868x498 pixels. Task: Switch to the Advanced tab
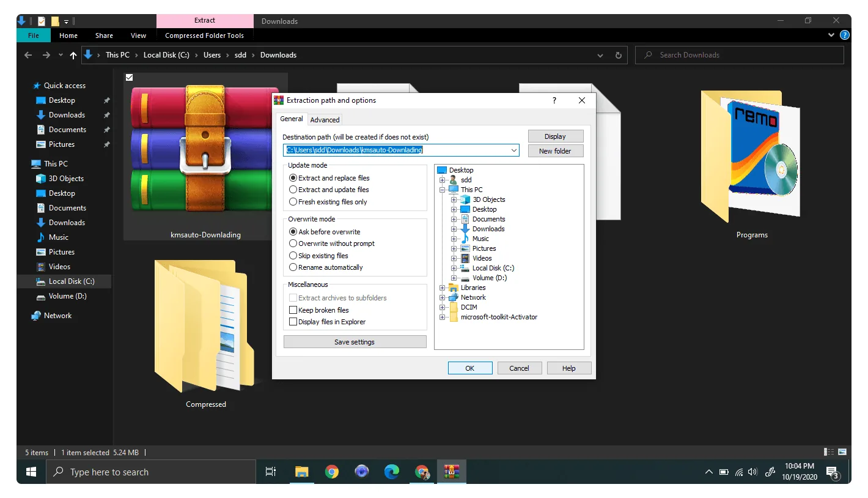pyautogui.click(x=325, y=120)
